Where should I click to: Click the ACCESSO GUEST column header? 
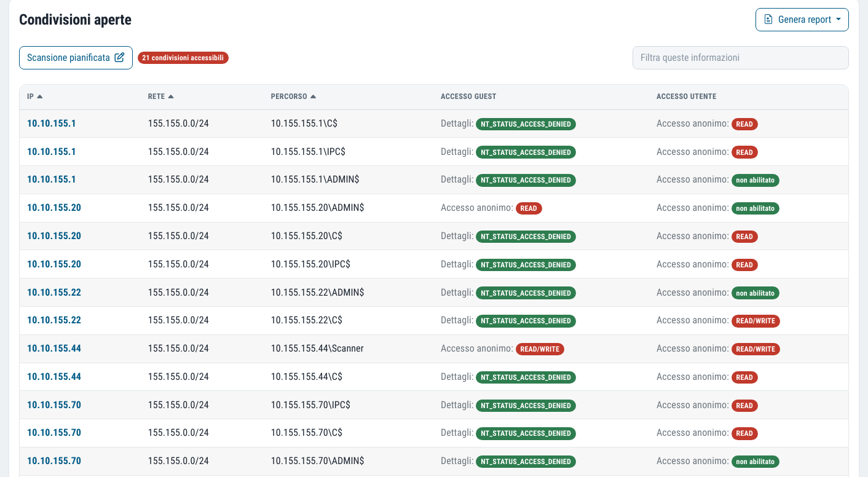pyautogui.click(x=468, y=97)
